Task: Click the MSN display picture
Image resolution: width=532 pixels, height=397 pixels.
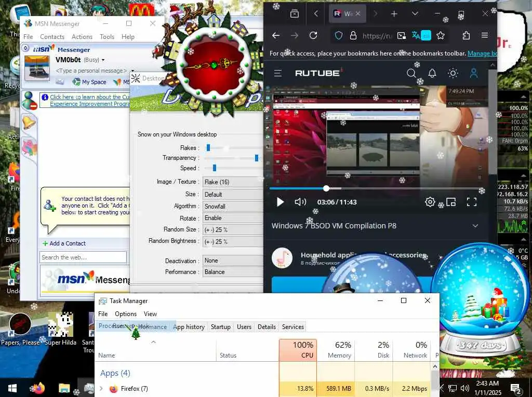Action: coord(37,68)
